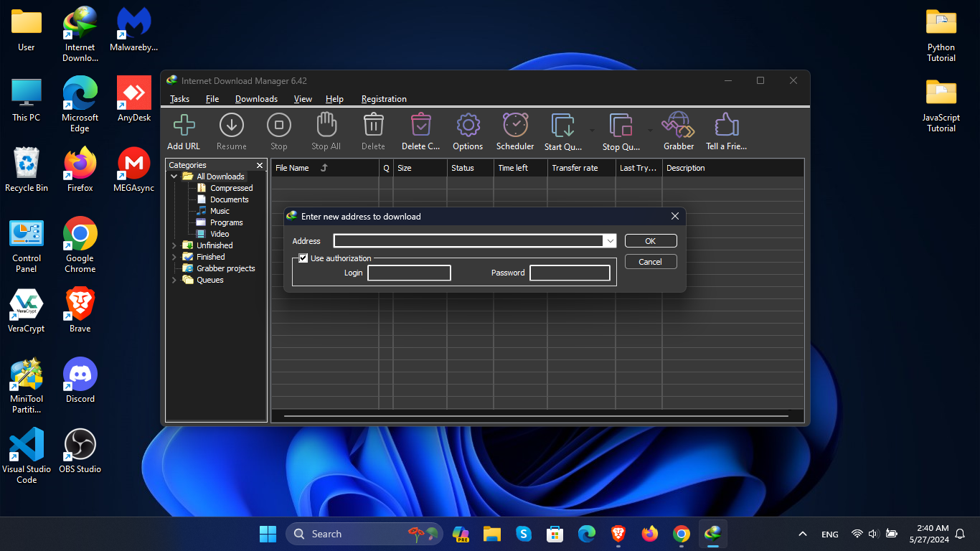The height and width of the screenshot is (551, 980).
Task: Uncheck the Use authorization checkbox
Action: [x=303, y=258]
